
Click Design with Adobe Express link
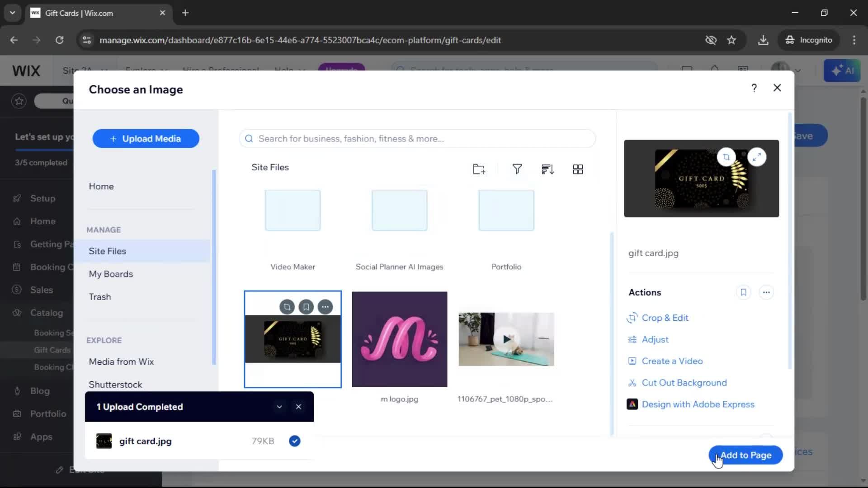coord(698,404)
